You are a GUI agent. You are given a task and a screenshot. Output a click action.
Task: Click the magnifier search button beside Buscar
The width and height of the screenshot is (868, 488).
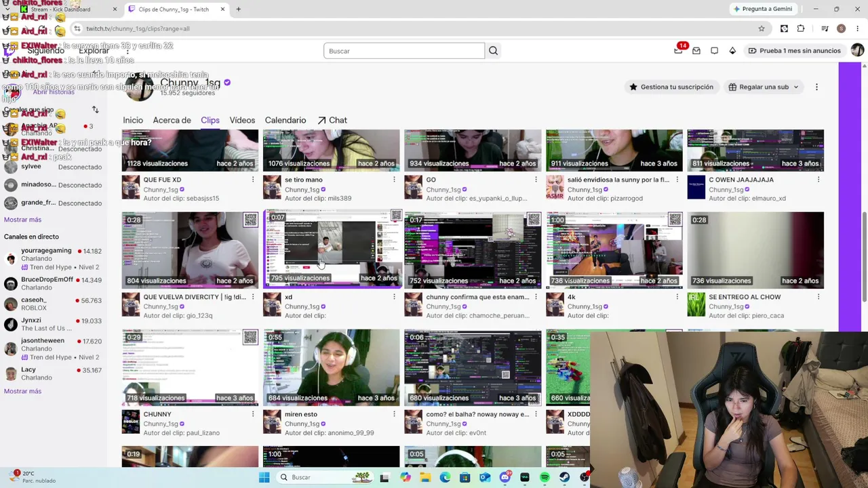(x=493, y=51)
